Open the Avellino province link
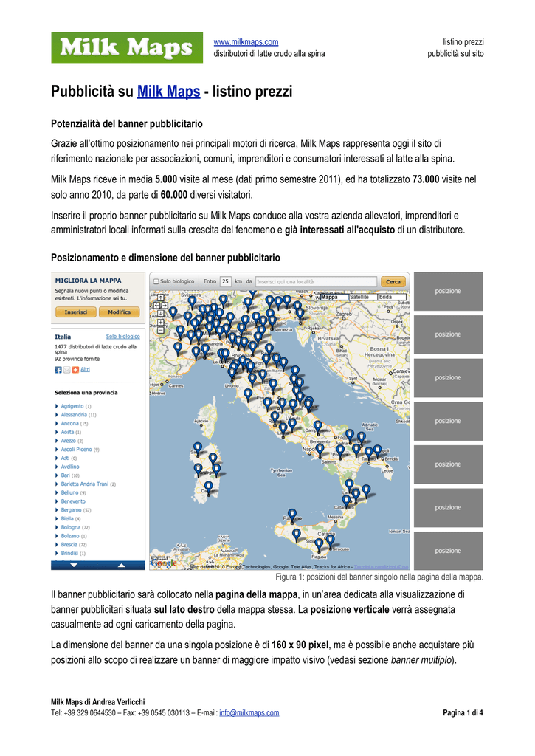 (x=70, y=467)
